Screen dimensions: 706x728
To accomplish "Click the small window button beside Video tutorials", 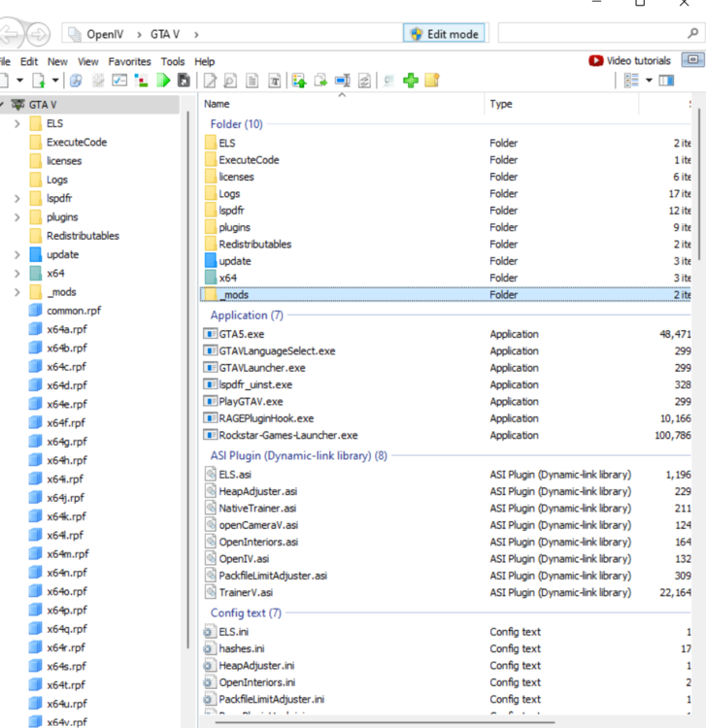I will click(692, 60).
